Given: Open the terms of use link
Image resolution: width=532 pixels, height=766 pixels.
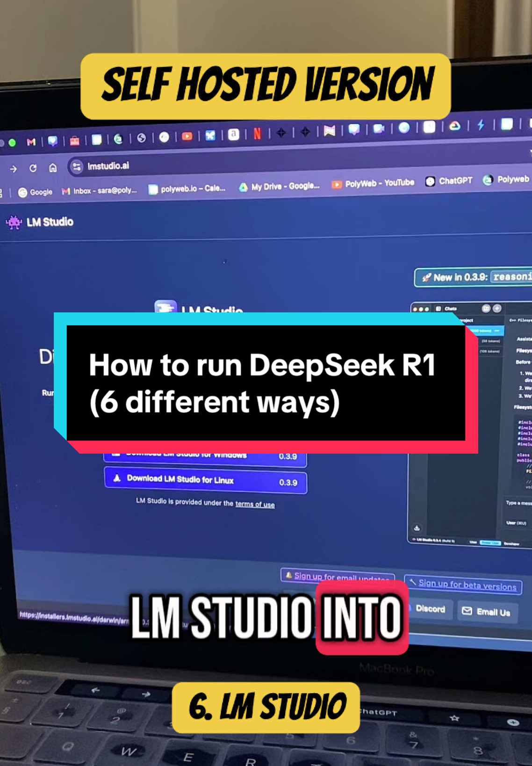Looking at the screenshot, I should click(255, 504).
